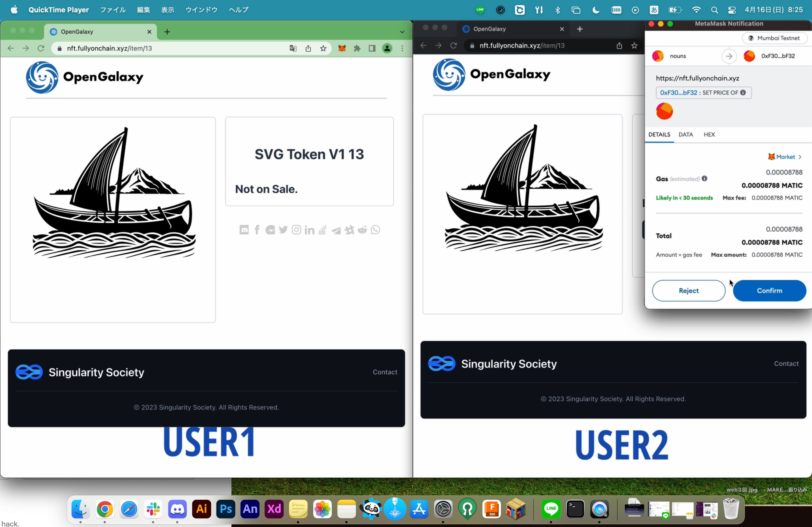Click the MetaMask fox extension icon in User1 browser
Viewport: 812px width, 527px height.
click(342, 48)
